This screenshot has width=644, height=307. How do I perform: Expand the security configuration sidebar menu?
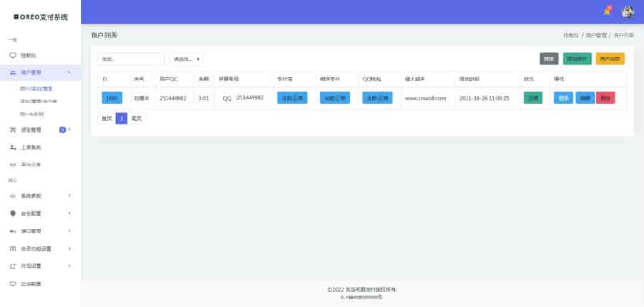(x=69, y=213)
